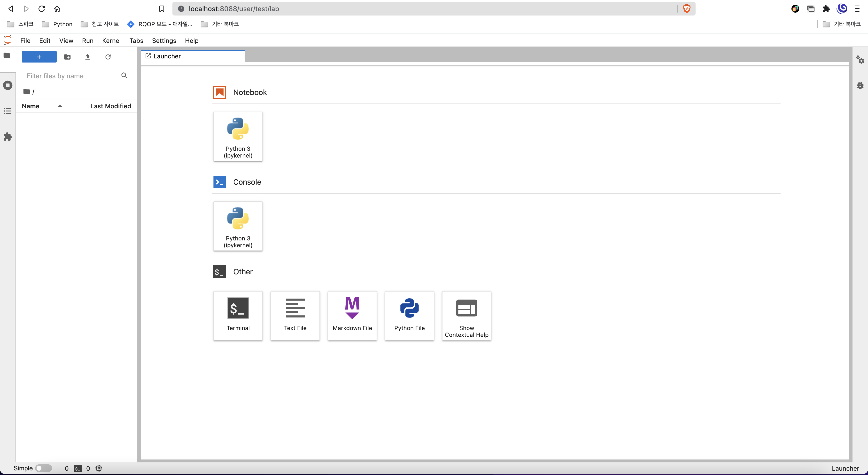This screenshot has height=475, width=868.
Task: Click the Upload Files icon
Action: coord(88,57)
